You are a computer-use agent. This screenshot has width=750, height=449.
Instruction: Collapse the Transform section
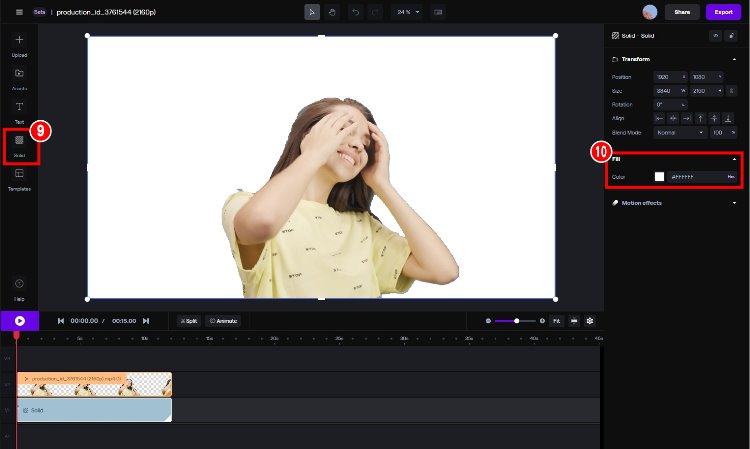click(734, 59)
